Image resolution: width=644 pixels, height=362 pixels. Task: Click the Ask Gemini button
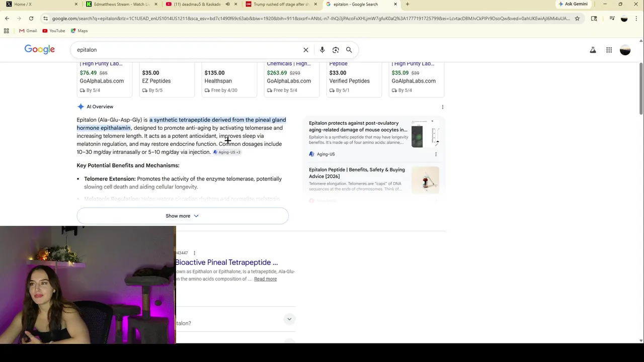pos(573,4)
